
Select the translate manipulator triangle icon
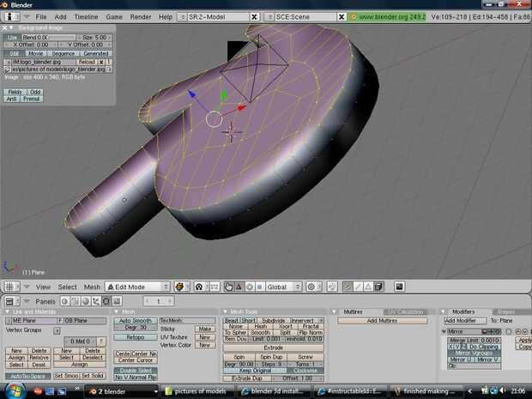click(x=239, y=287)
